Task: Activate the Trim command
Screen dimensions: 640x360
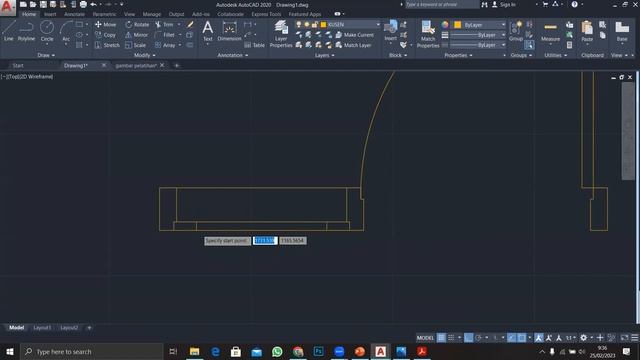Action: (x=164, y=24)
